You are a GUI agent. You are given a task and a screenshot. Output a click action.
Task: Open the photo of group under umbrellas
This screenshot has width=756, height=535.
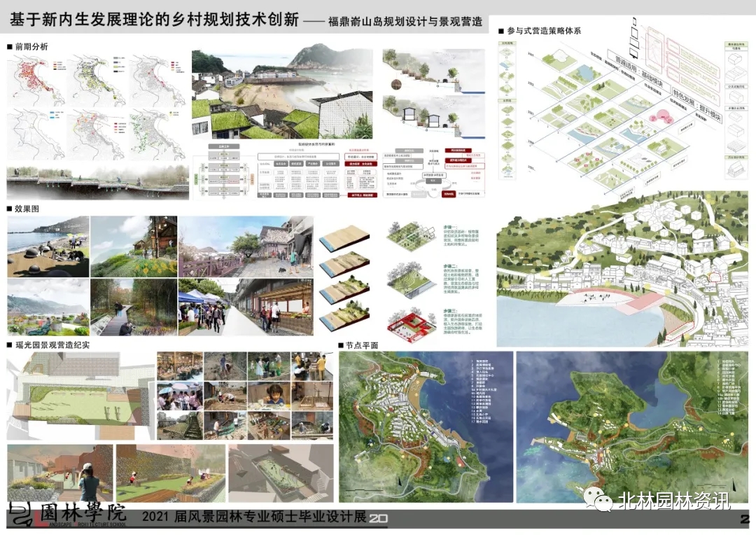tap(180, 396)
